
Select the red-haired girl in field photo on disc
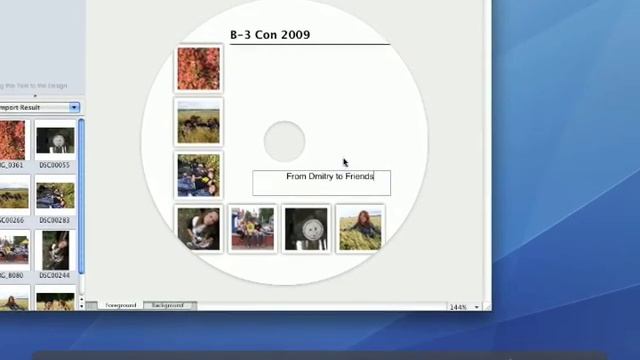click(360, 229)
